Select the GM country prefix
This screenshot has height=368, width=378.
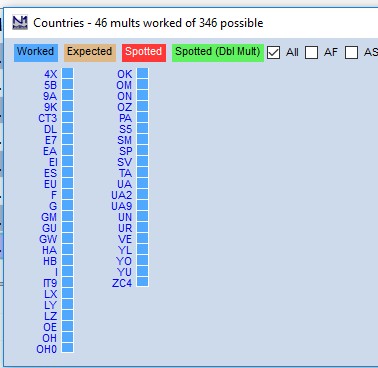click(x=49, y=217)
